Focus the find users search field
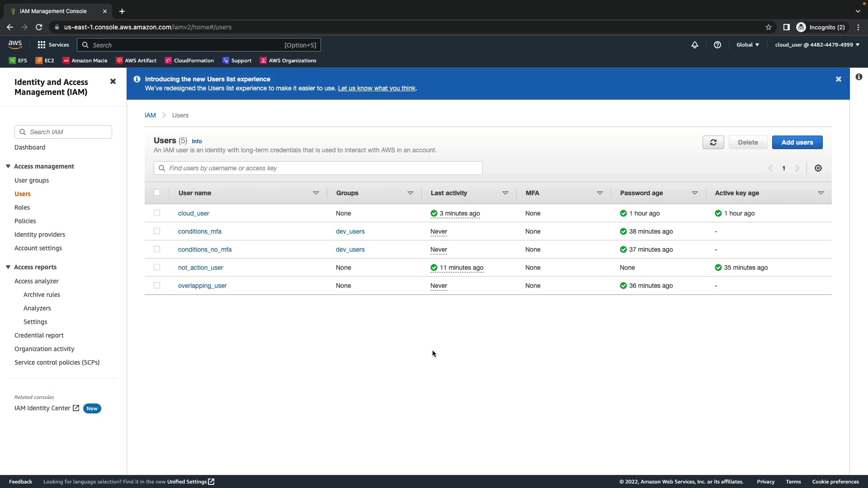Screen dimensions: 868x488 [x=318, y=168]
